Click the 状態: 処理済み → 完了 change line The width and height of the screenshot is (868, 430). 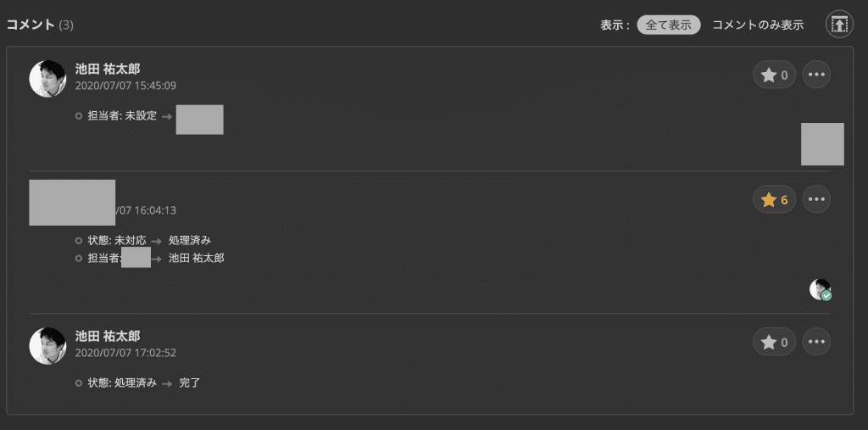[144, 383]
